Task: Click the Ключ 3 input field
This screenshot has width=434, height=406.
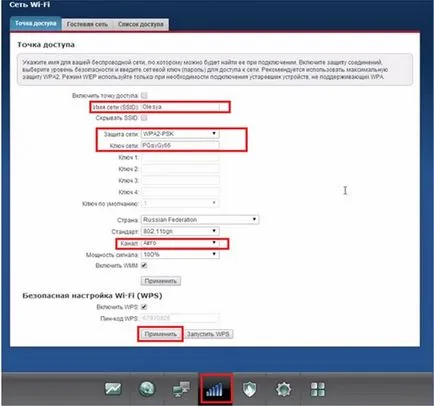Action: pyautogui.click(x=180, y=180)
